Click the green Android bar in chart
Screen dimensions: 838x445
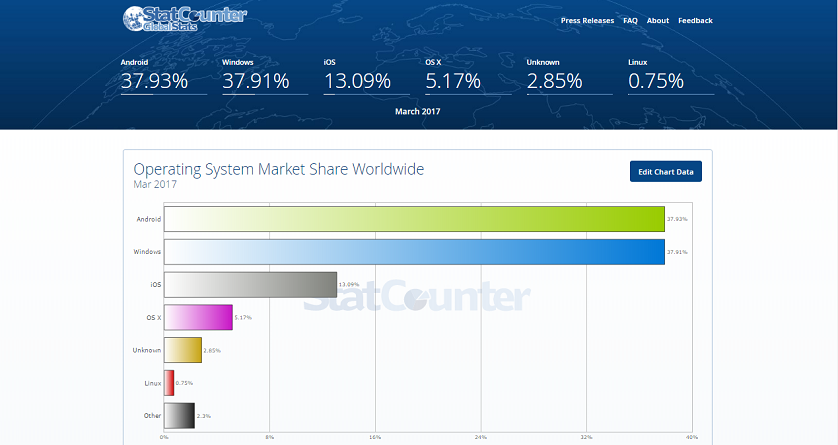pyautogui.click(x=414, y=219)
